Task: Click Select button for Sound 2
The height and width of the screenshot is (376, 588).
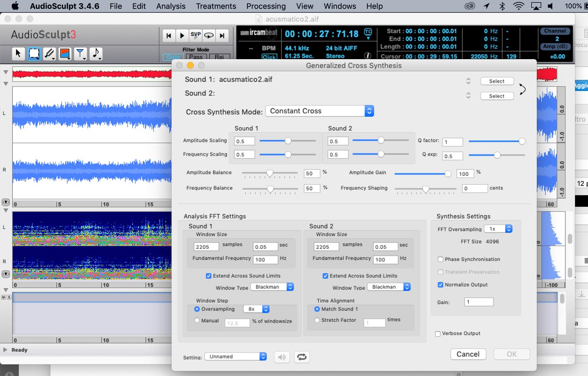Action: 497,96
